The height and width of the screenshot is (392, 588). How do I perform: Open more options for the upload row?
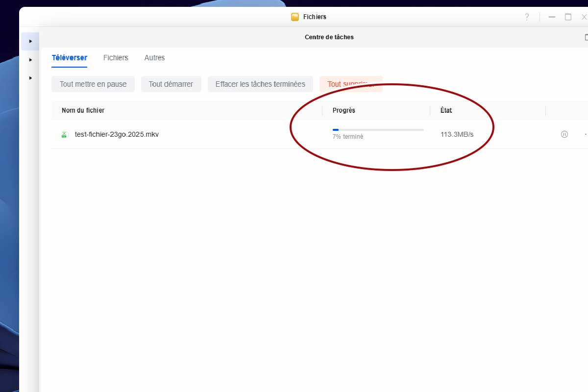586,134
